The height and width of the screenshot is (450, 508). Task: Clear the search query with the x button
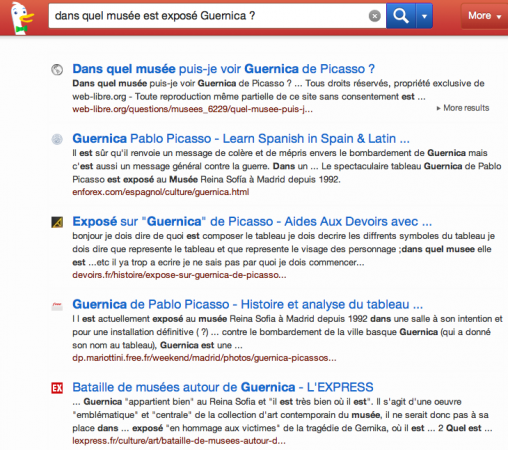[374, 16]
